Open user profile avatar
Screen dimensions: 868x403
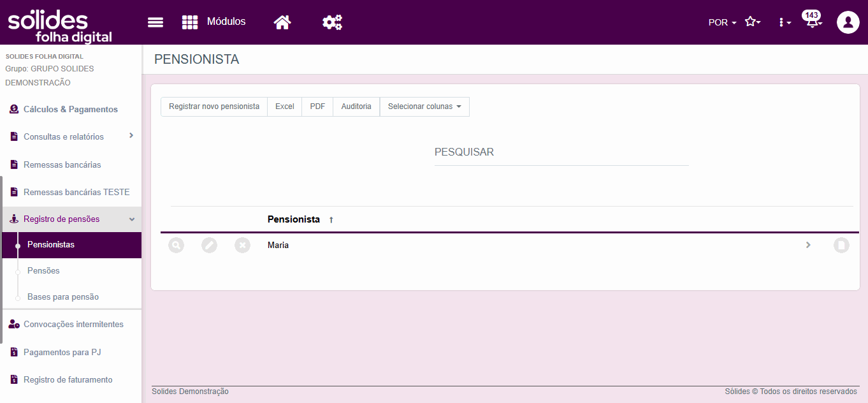848,22
